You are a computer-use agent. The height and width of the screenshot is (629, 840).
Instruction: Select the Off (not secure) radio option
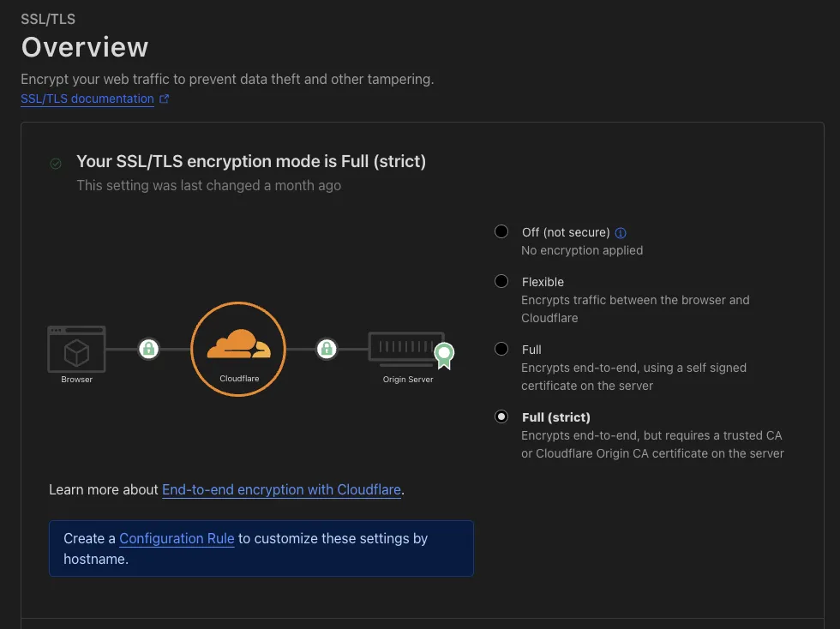[501, 231]
